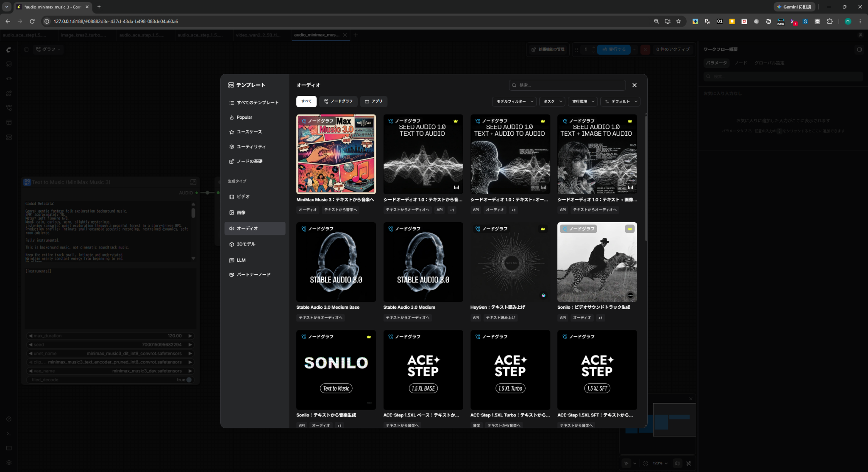Select the ノードグラフ filter tab
Viewport: 868px width, 472px height.
[x=338, y=101]
